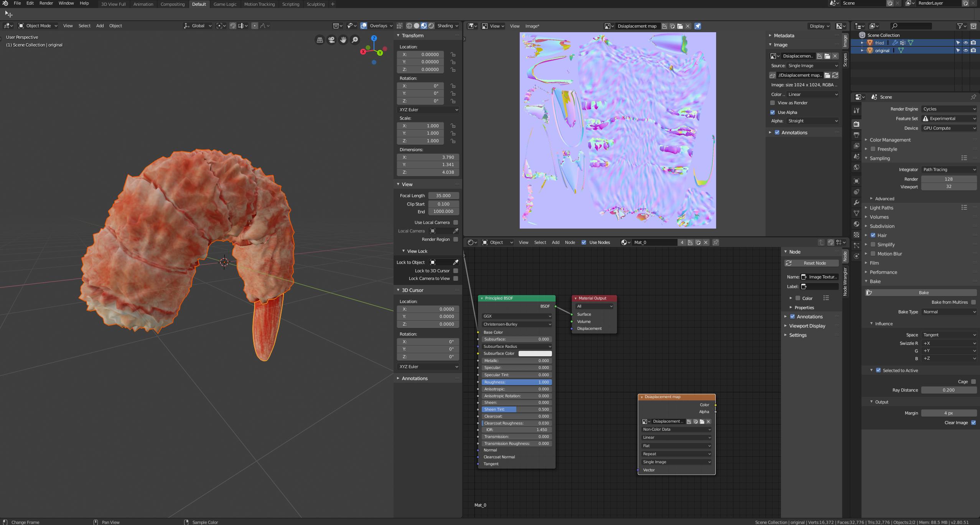Screen dimensions: 980x525
Task: Hide the fried collection in viewport
Action: tap(965, 43)
